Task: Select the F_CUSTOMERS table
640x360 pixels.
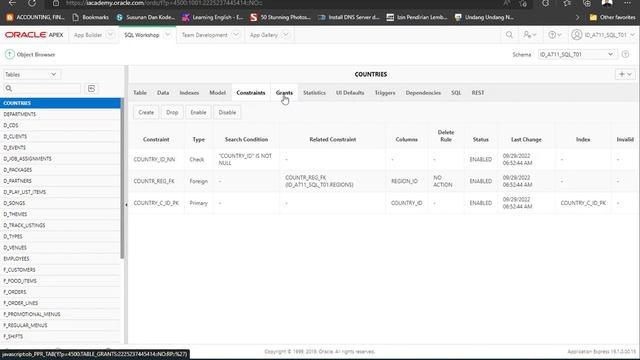Action: click(60, 270)
